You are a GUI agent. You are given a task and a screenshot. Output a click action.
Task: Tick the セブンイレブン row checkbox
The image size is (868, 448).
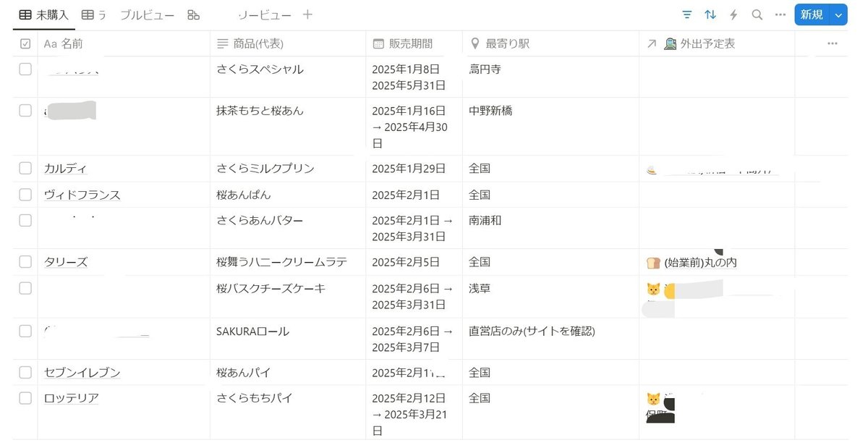25,373
